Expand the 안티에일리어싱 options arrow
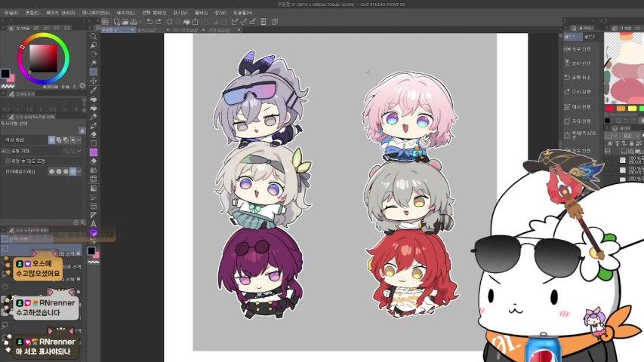Image resolution: width=644 pixels, height=362 pixels. (79, 171)
